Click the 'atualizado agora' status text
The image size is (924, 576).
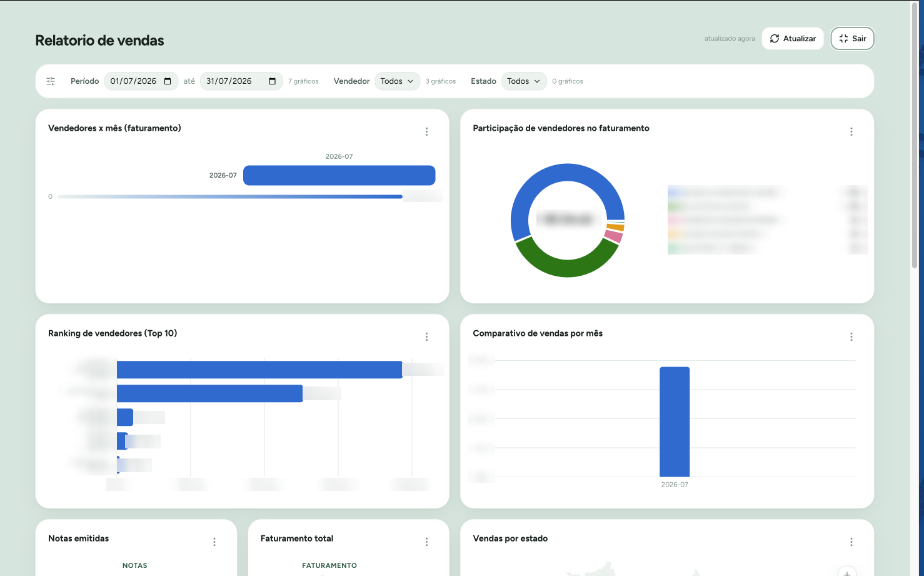pos(730,39)
